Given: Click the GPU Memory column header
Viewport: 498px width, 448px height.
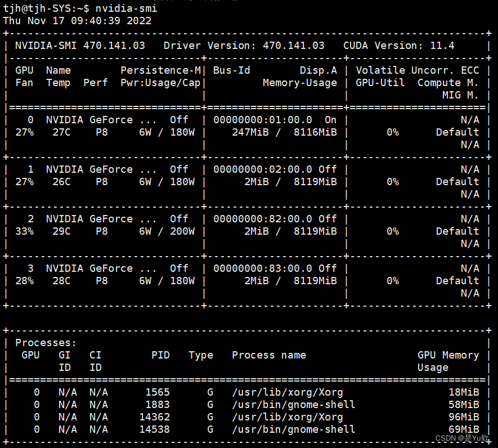Looking at the screenshot, I should 448,355.
